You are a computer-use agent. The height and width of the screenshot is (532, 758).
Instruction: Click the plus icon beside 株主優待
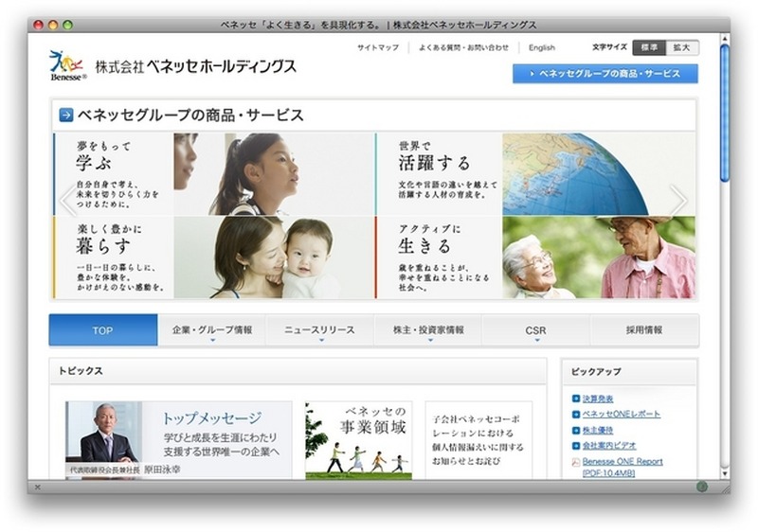coord(575,430)
